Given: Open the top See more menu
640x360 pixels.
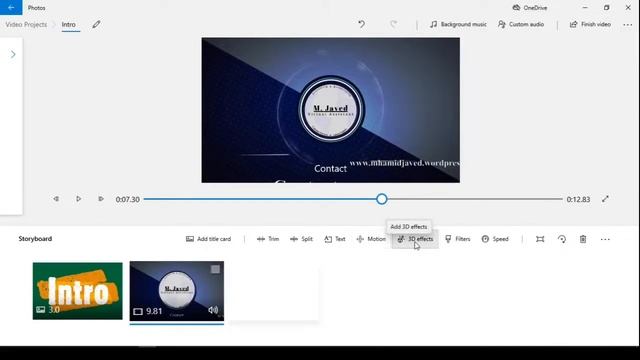Looking at the screenshot, I should [627, 24].
